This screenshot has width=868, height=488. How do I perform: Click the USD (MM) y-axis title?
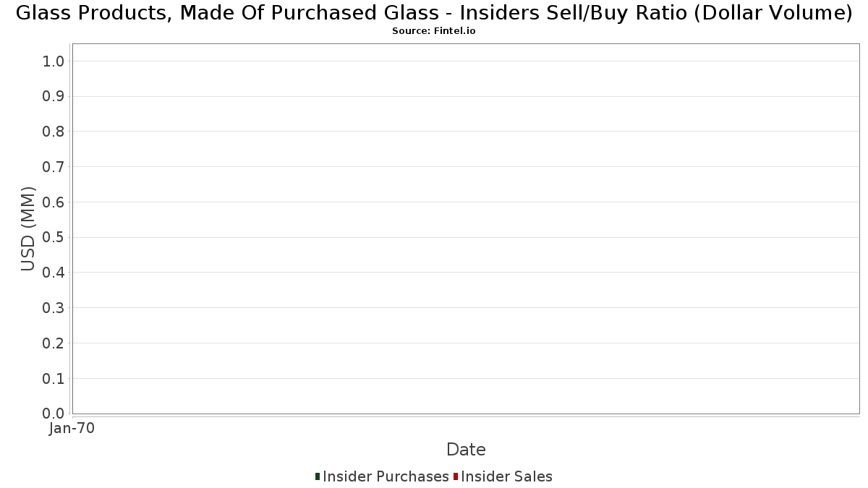point(28,229)
